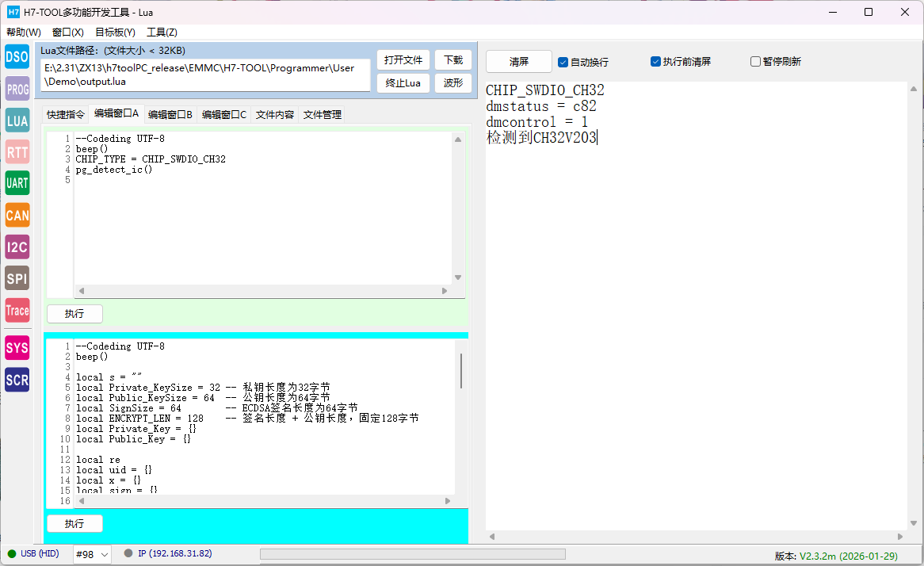Switch to the 快捷指令 tab
The image size is (924, 566).
[x=66, y=114]
